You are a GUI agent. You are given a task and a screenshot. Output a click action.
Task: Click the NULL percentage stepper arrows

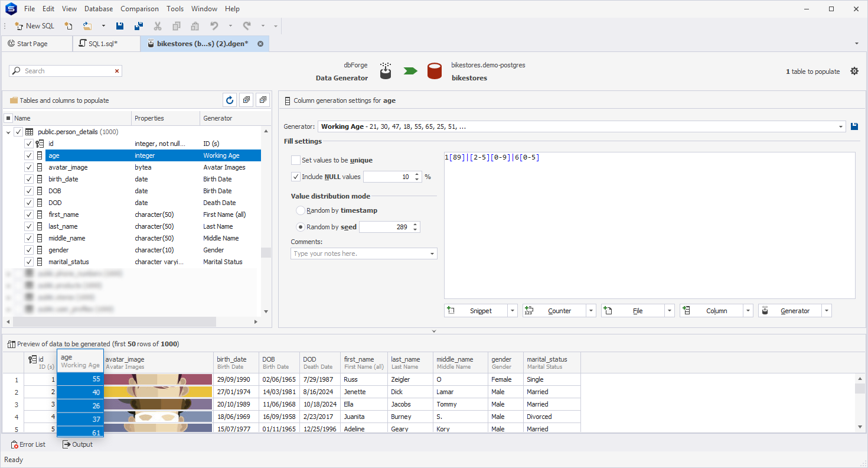417,177
